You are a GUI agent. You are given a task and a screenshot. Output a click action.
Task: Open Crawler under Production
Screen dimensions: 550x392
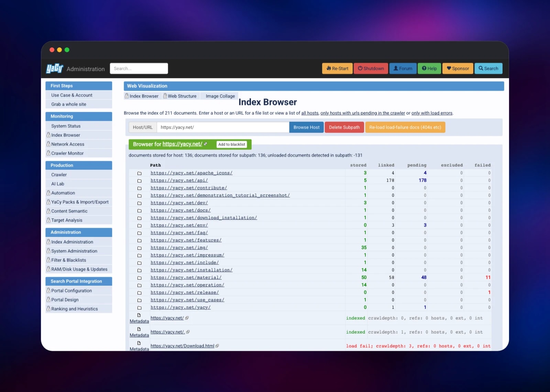coord(79,175)
